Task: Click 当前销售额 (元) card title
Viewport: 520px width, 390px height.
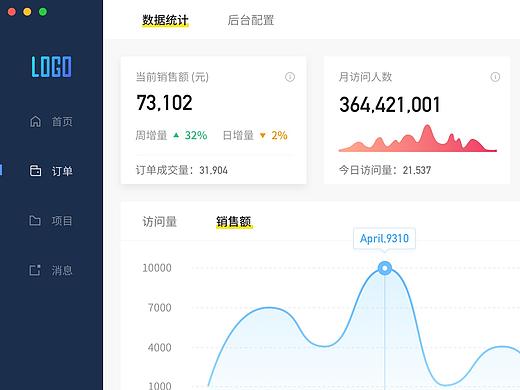Action: click(172, 77)
